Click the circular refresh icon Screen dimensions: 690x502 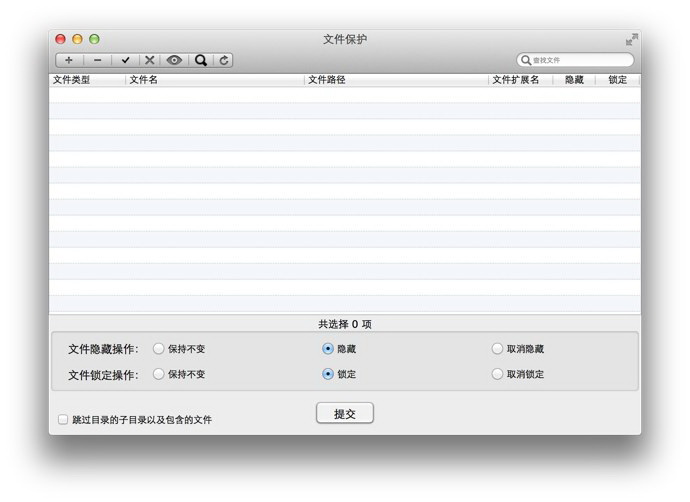pos(224,60)
